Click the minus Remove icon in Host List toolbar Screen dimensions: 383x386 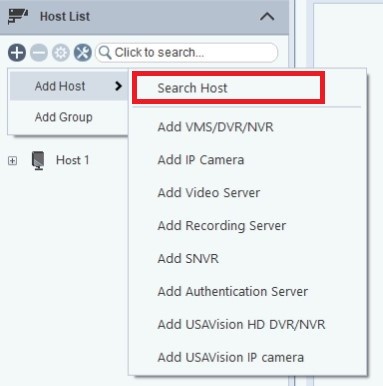point(39,53)
